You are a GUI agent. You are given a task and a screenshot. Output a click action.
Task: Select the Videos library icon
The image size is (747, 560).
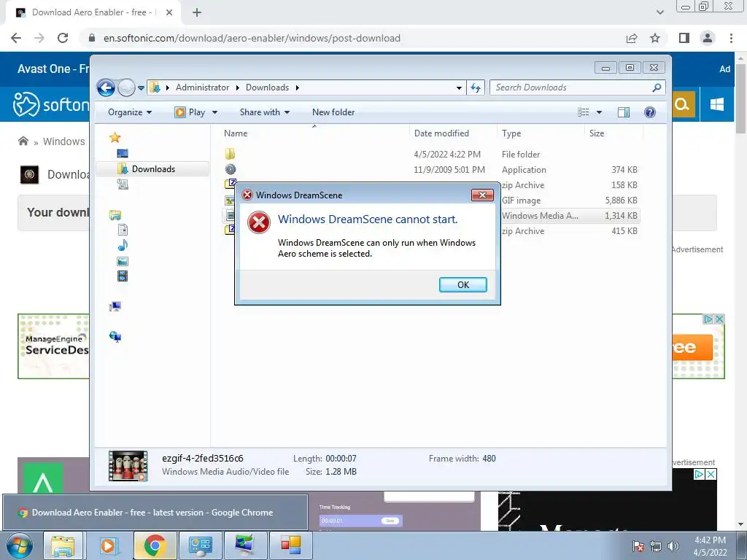point(123,276)
